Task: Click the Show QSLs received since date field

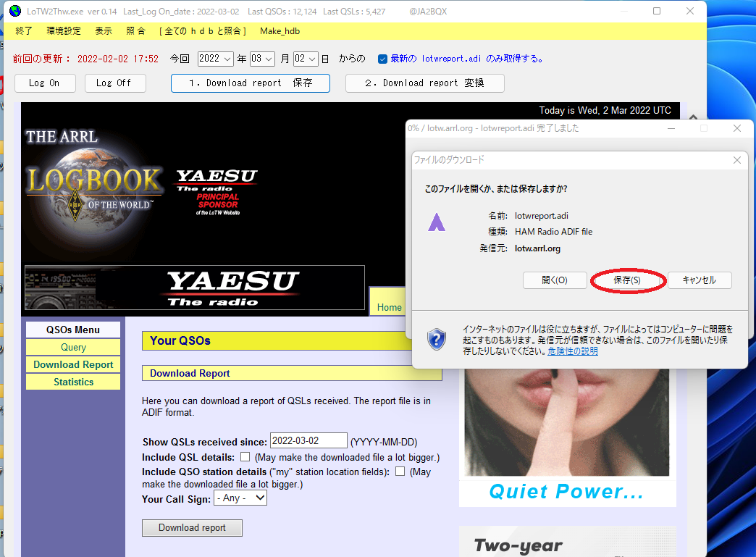Action: (308, 440)
